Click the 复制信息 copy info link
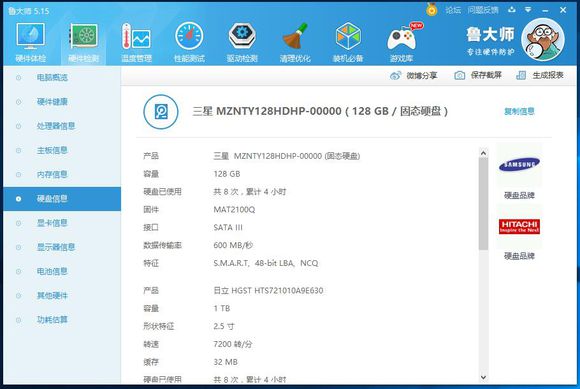 519,111
